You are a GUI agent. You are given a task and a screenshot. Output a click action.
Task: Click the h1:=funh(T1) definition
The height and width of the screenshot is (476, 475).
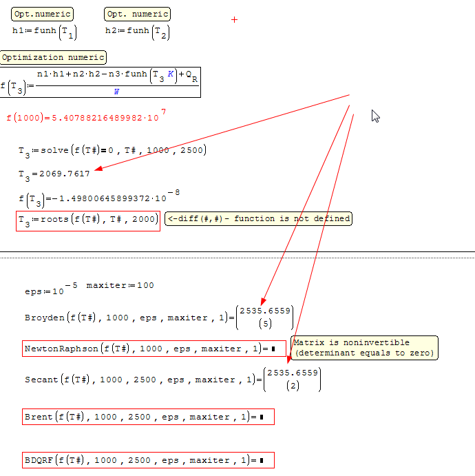tap(44, 32)
